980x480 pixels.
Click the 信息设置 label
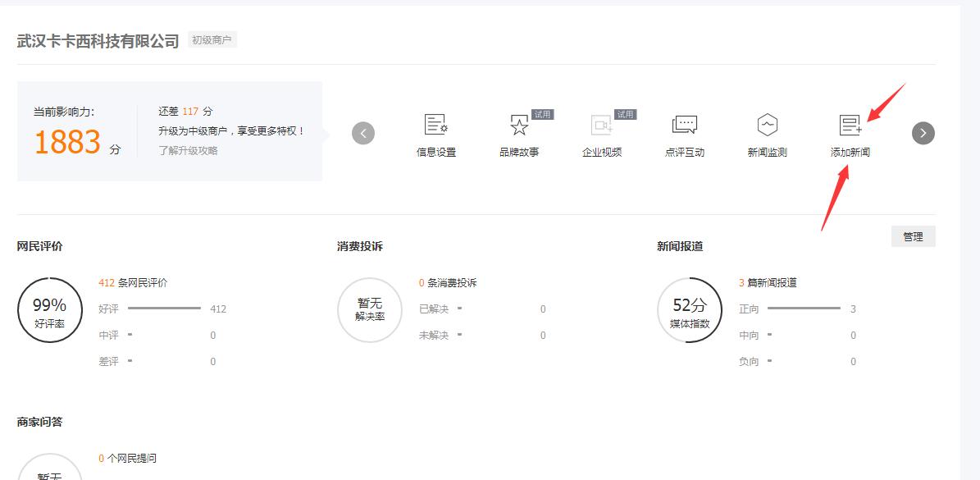click(436, 153)
